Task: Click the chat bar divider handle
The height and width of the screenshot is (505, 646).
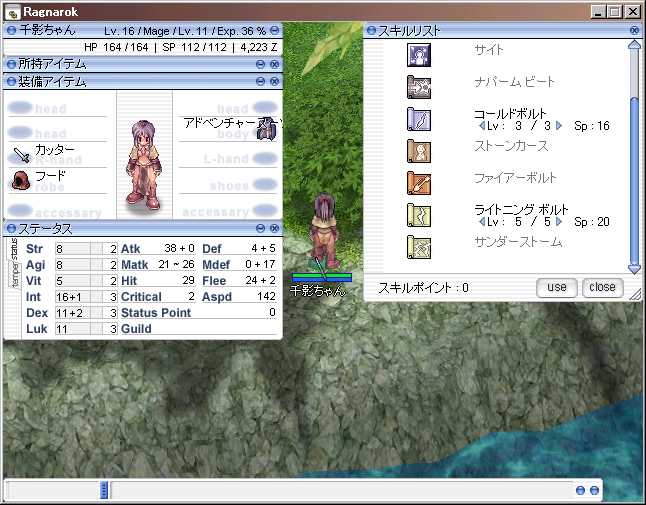Action: pos(104,490)
